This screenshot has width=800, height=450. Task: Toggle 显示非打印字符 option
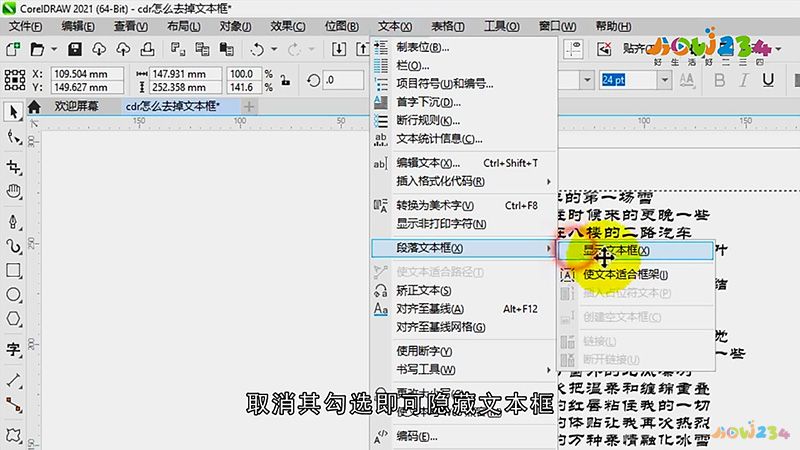(x=464, y=223)
